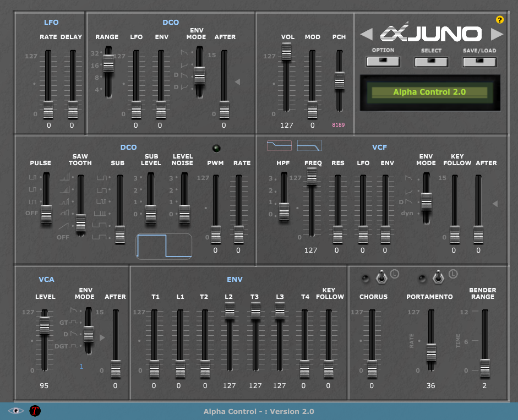The image size is (518, 420).
Task: Select the red high-pass filter curve icon
Action: (279, 145)
